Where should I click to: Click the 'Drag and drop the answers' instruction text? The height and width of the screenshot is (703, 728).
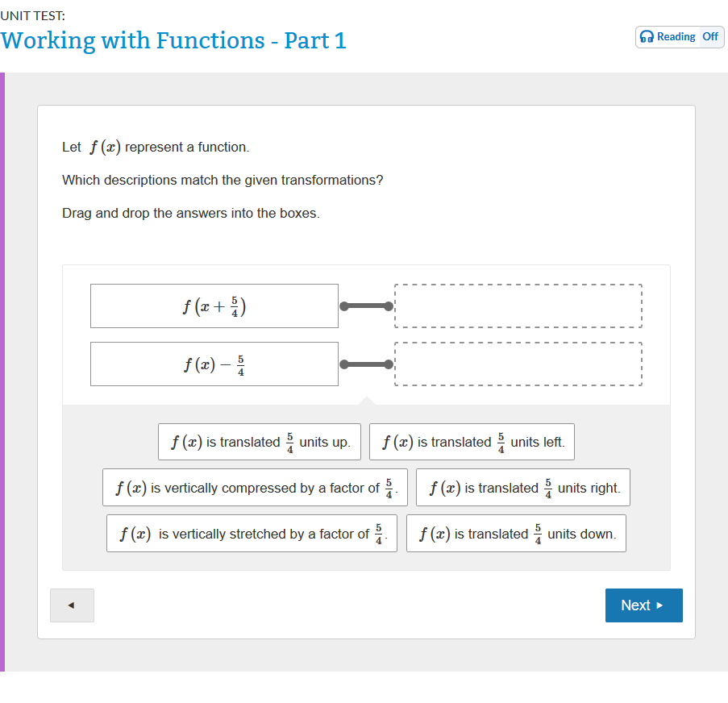point(191,214)
